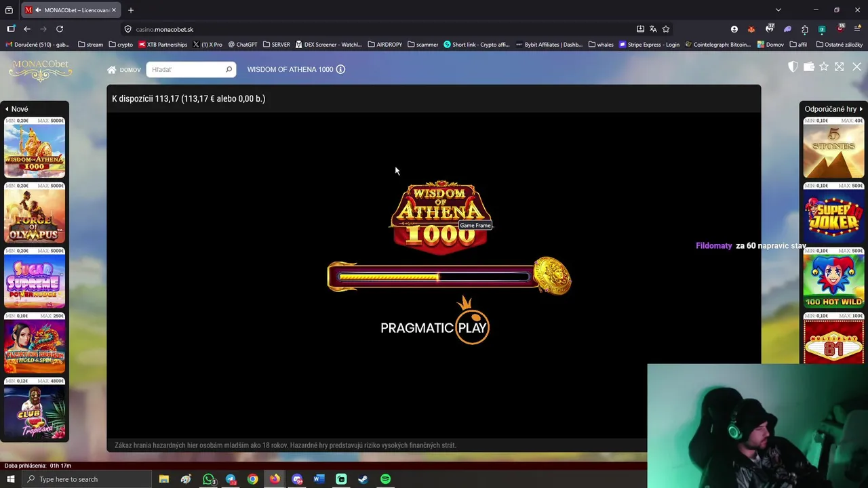
Task: Open 5 Stones recommended game thumbnail
Action: pyautogui.click(x=833, y=148)
